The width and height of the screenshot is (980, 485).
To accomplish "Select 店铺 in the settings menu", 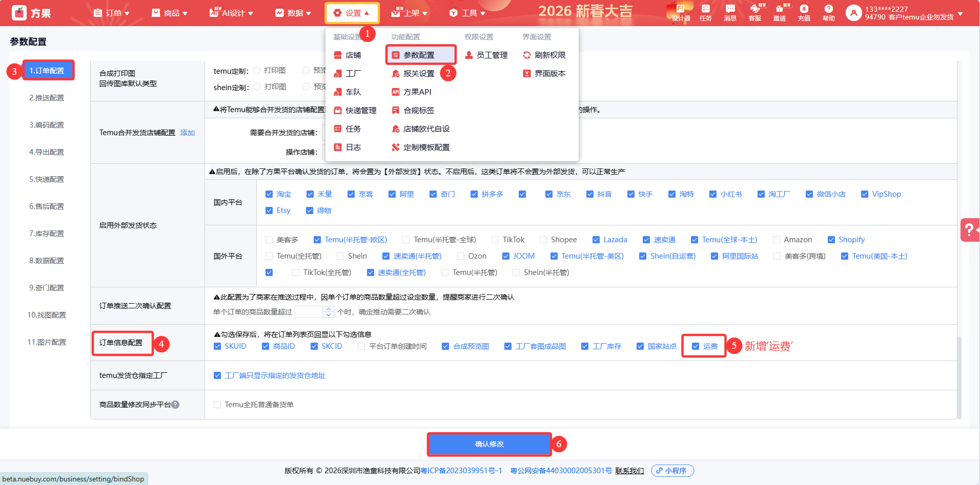I will coord(348,55).
